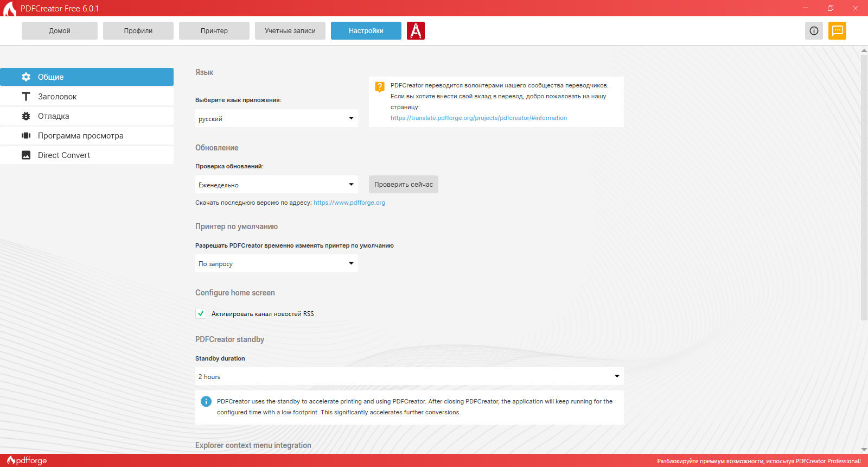Screen dimensions: 868x467
Task: Open the Отладка settings section
Action: [87, 116]
